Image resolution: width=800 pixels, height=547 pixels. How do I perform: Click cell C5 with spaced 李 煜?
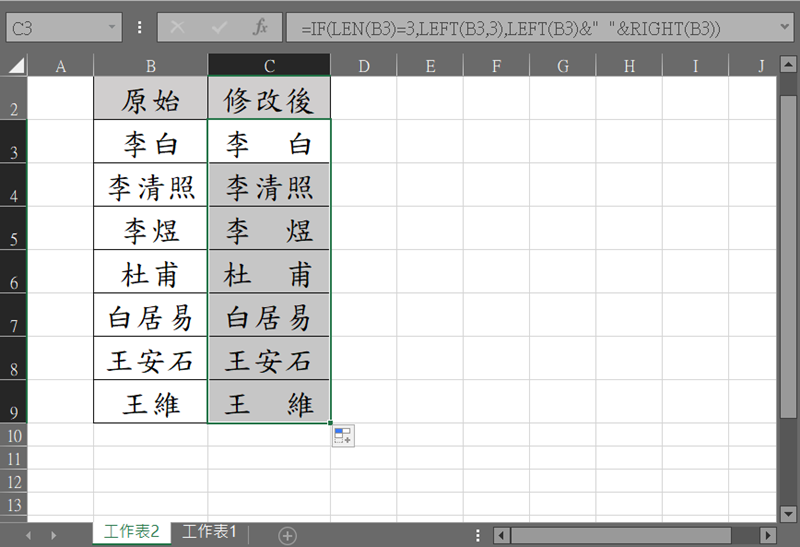269,228
